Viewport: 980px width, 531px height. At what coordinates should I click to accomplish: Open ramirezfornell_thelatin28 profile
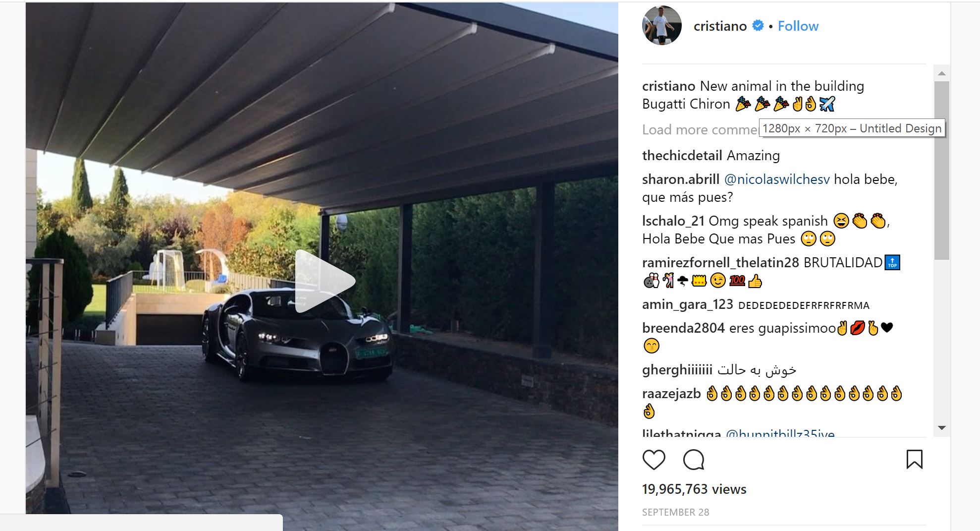720,263
